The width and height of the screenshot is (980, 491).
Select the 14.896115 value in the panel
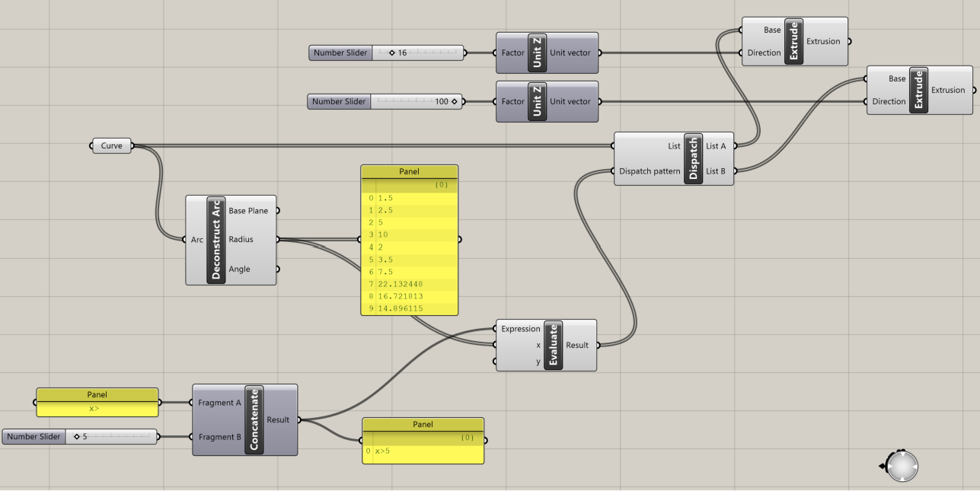click(x=400, y=308)
